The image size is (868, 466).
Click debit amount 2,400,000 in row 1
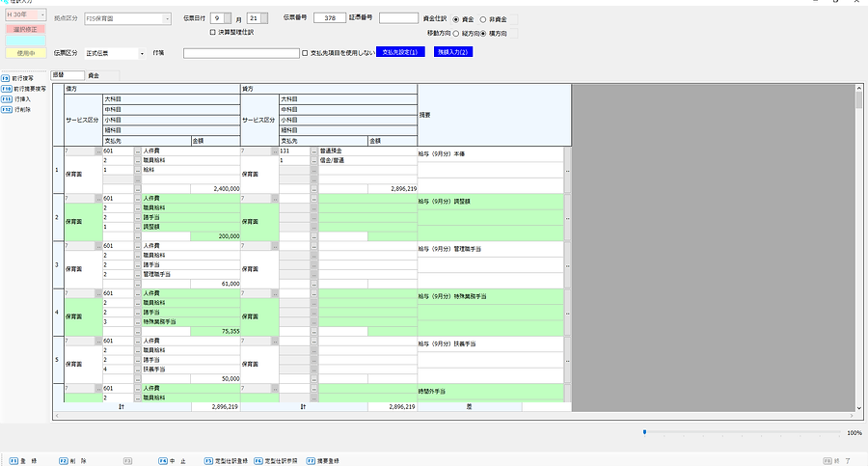tap(215, 188)
